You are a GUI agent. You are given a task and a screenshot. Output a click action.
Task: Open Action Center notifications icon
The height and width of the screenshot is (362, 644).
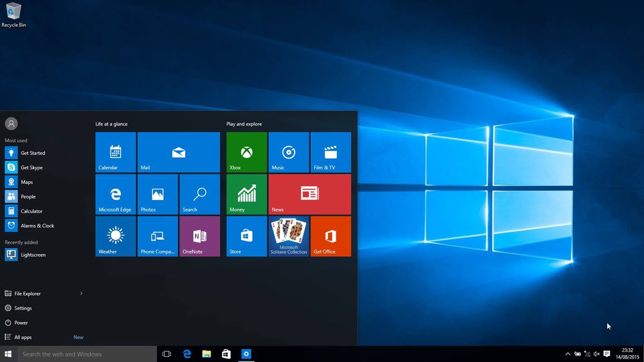[607, 354]
